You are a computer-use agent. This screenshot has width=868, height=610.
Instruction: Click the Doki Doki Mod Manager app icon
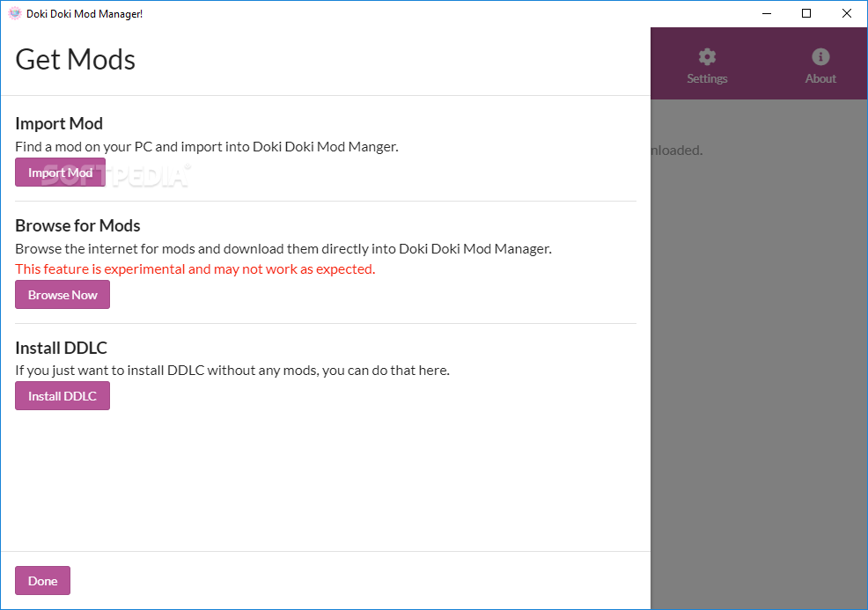14,13
